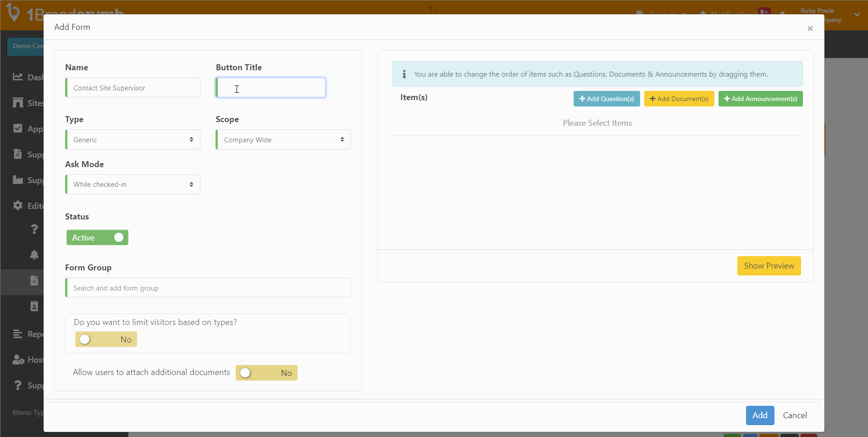The image size is (868, 437).
Task: Click the Sites building icon in sidebar
Action: (18, 103)
